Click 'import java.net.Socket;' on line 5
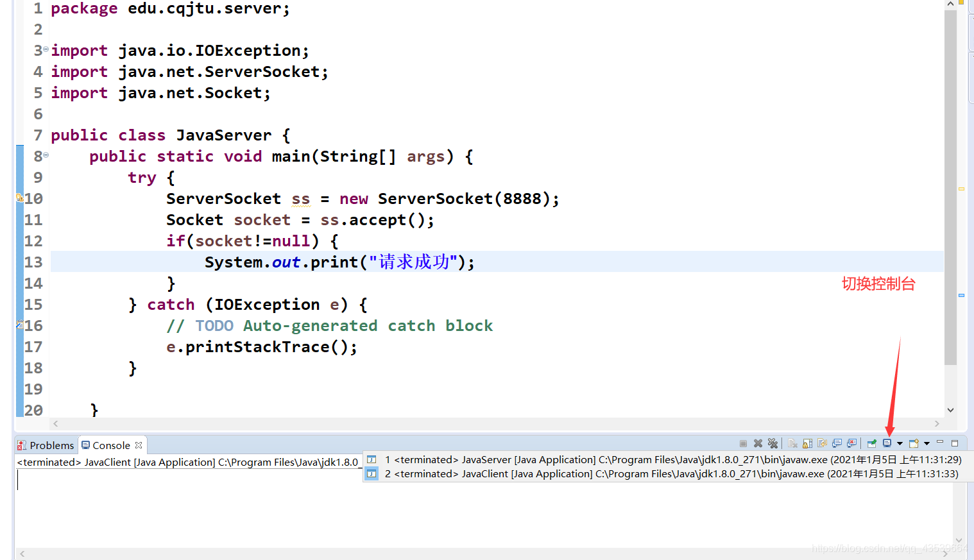The height and width of the screenshot is (560, 974). pyautogui.click(x=160, y=93)
